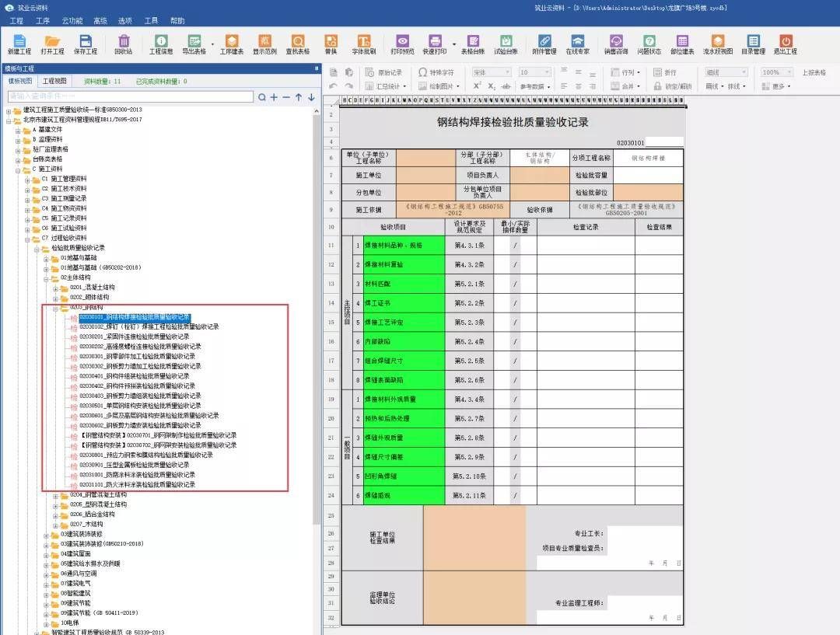Pin the 模板与工程 panel
Viewport: 840px width, 635px height.
tap(316, 68)
